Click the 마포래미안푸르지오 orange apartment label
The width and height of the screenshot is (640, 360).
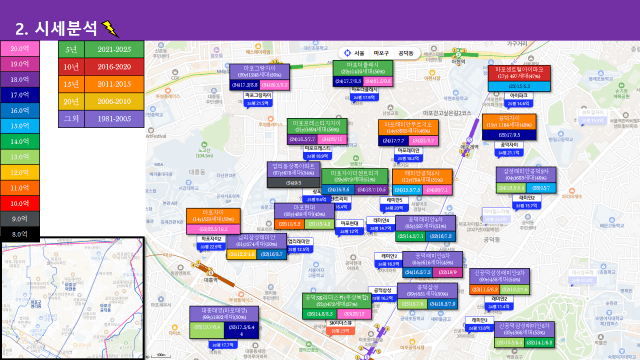409,128
